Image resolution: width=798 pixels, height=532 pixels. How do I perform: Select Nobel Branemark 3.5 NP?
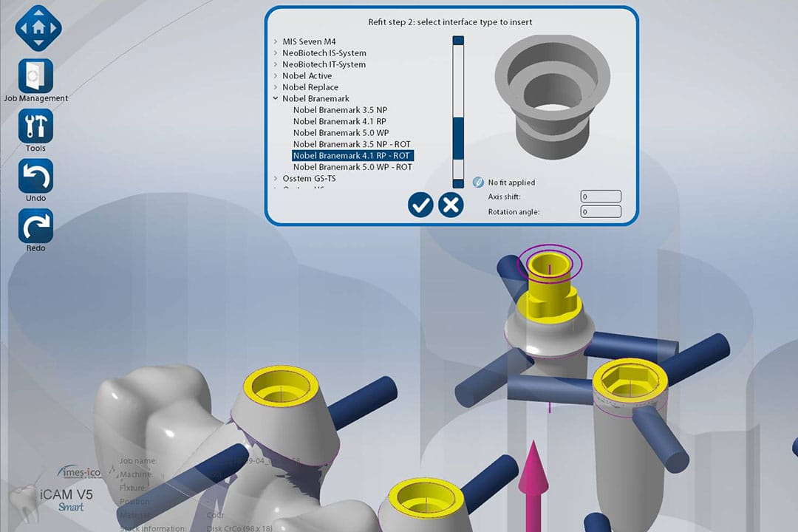click(340, 110)
